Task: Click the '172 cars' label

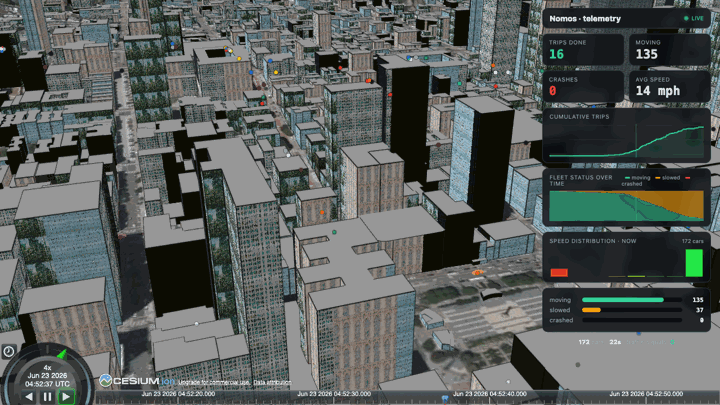Action: click(x=692, y=241)
